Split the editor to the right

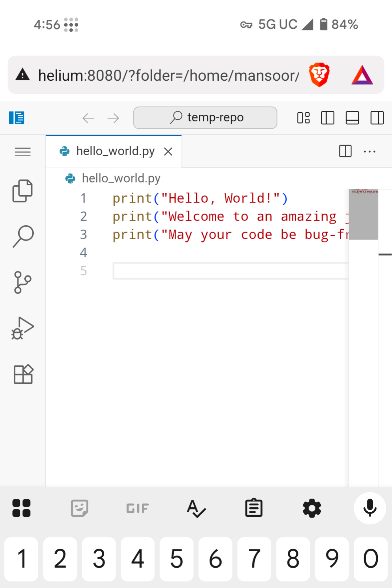(x=345, y=151)
